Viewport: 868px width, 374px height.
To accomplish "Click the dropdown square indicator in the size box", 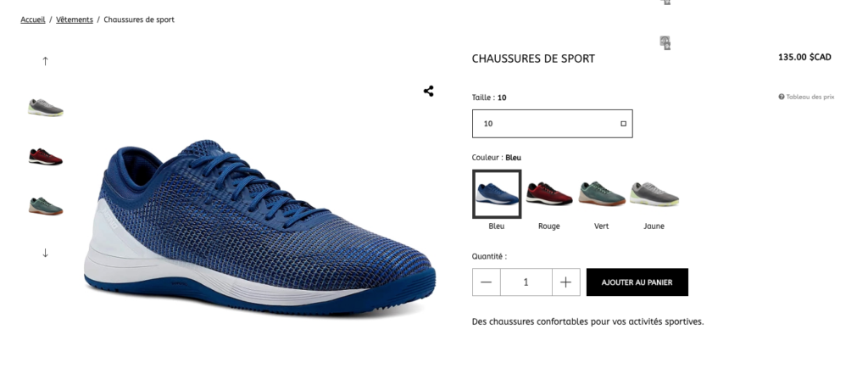I will tap(623, 124).
